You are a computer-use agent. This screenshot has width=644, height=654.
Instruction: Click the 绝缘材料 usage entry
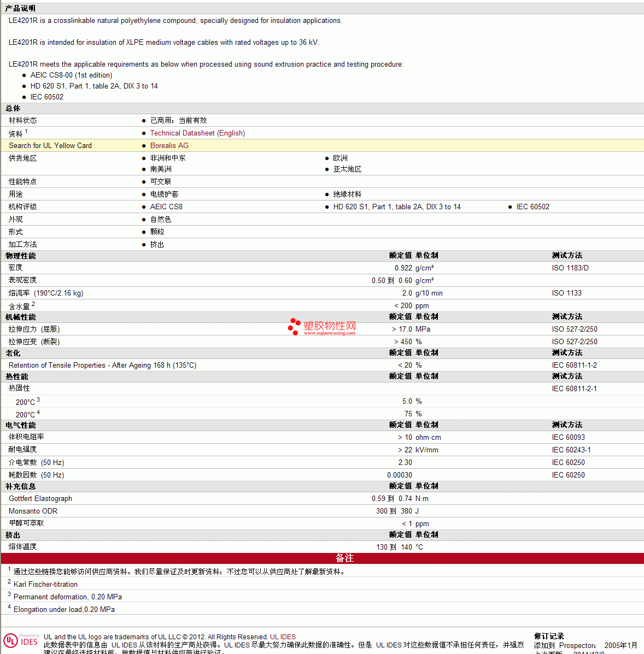(x=347, y=194)
